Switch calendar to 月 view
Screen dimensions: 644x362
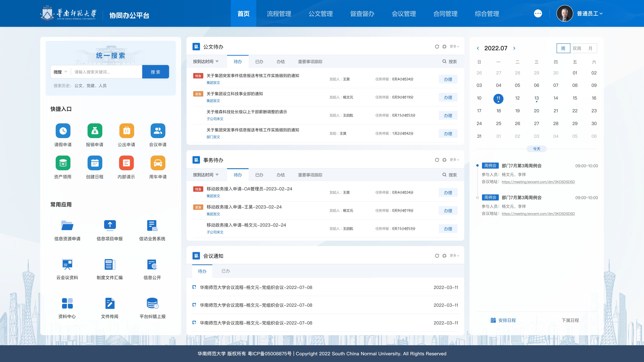(x=590, y=48)
